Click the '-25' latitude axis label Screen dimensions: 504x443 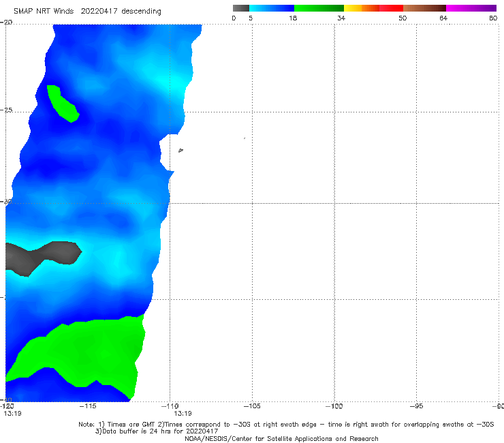coord(6,110)
